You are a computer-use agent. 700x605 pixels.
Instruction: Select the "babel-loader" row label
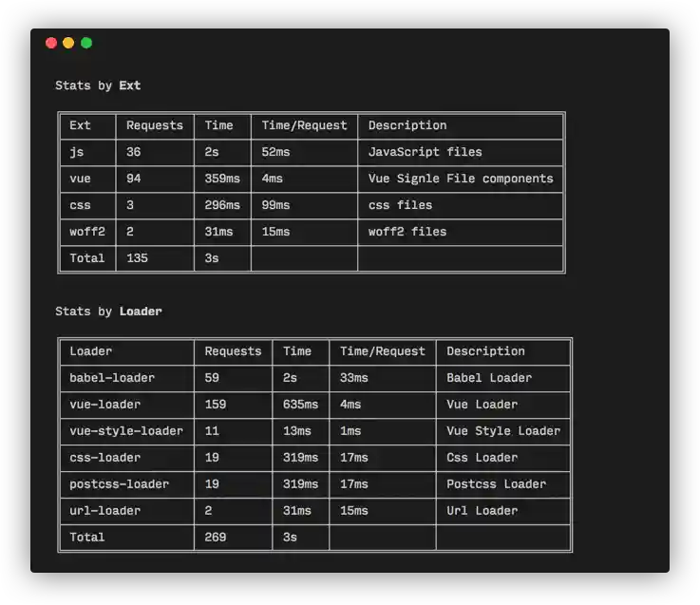[112, 378]
